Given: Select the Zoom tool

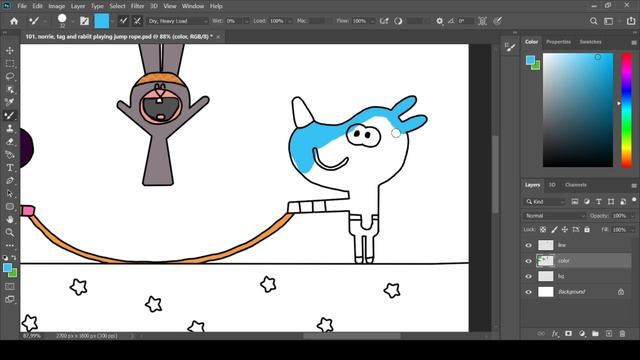Looking at the screenshot, I should pos(10,232).
